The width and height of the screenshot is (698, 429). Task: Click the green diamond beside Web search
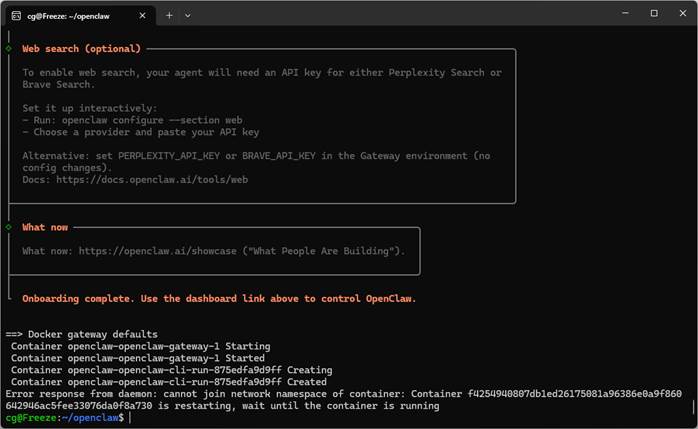[9, 48]
